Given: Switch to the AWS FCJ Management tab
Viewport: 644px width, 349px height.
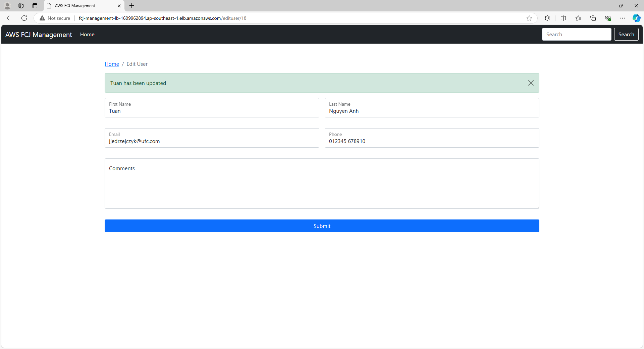Looking at the screenshot, I should click(80, 6).
